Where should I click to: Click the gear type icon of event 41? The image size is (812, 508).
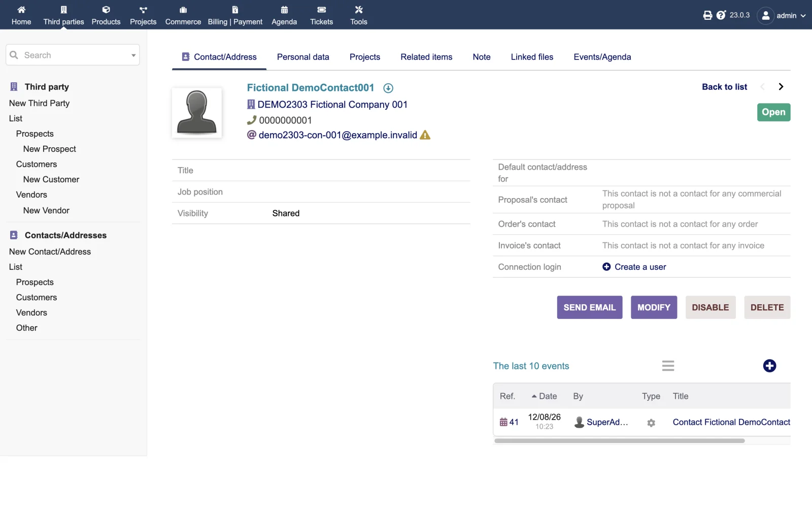point(651,423)
